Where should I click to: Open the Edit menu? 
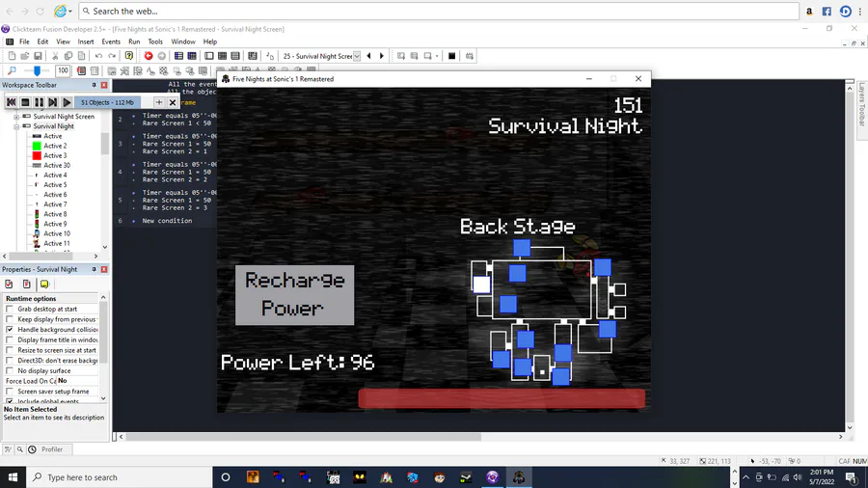[42, 41]
